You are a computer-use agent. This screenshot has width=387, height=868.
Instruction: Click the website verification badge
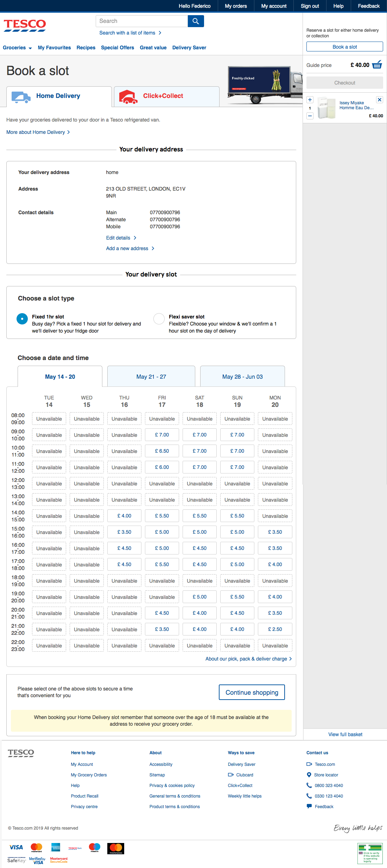coord(370,854)
